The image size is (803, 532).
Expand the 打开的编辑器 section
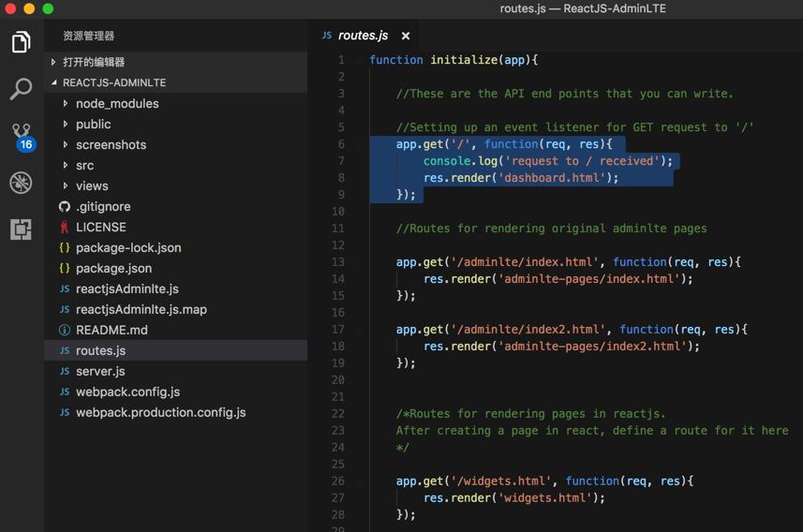[x=93, y=62]
